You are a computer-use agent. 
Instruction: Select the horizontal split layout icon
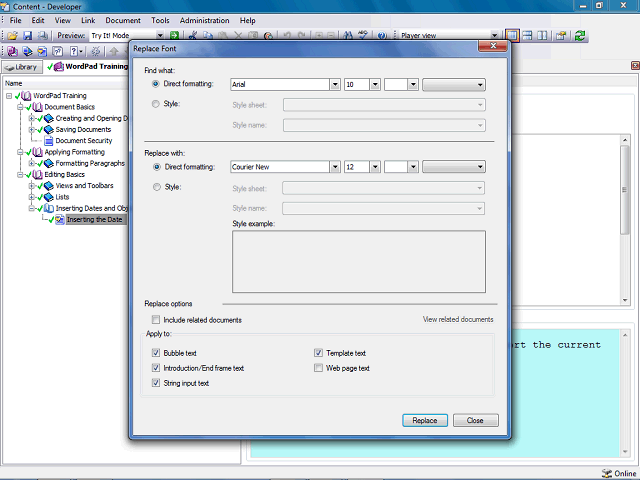coord(527,36)
